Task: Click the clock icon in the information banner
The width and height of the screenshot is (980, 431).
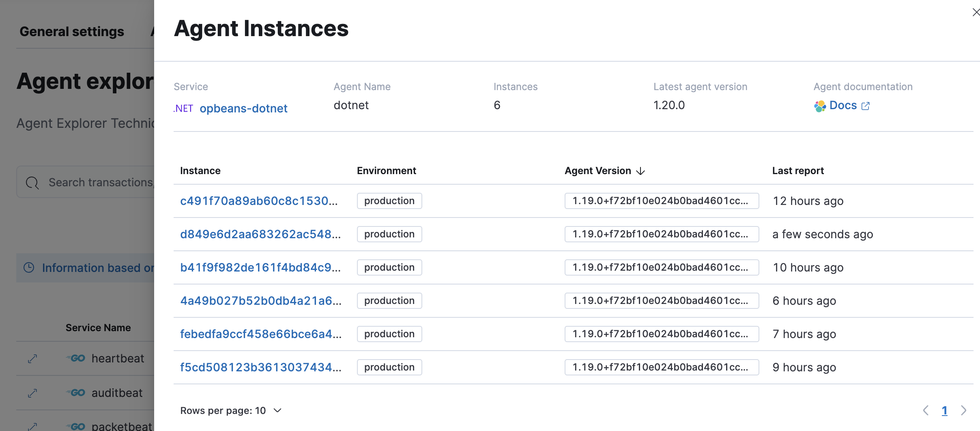Action: pos(28,267)
